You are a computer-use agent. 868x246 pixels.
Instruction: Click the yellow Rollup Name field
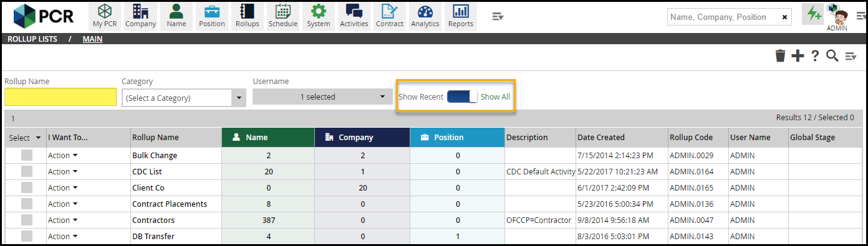coord(60,97)
